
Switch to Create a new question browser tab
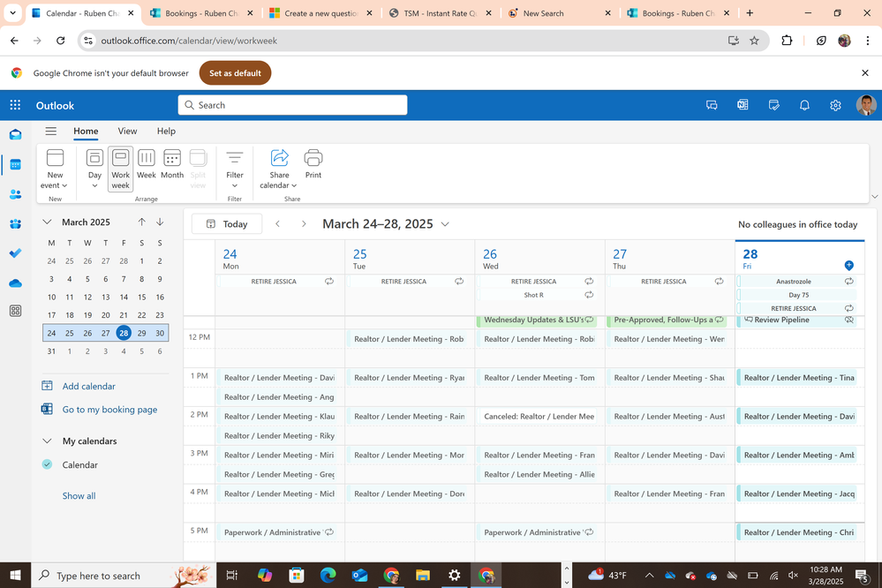pos(321,13)
